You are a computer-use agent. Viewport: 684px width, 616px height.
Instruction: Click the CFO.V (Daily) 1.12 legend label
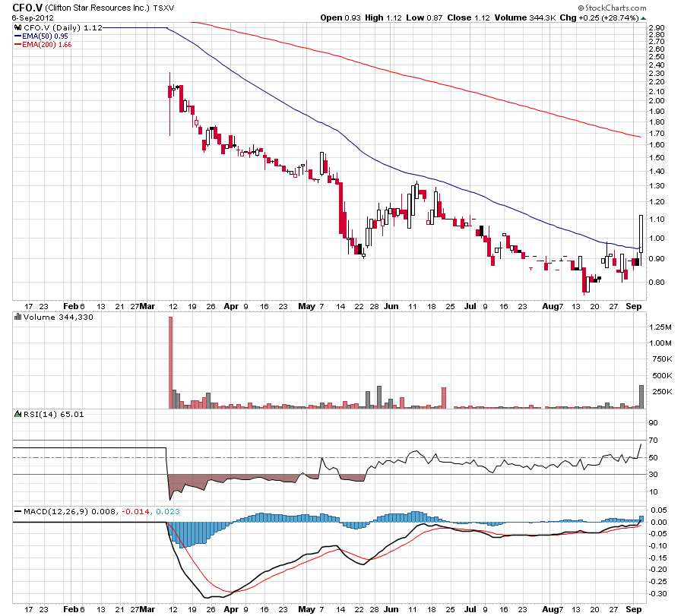coord(63,27)
